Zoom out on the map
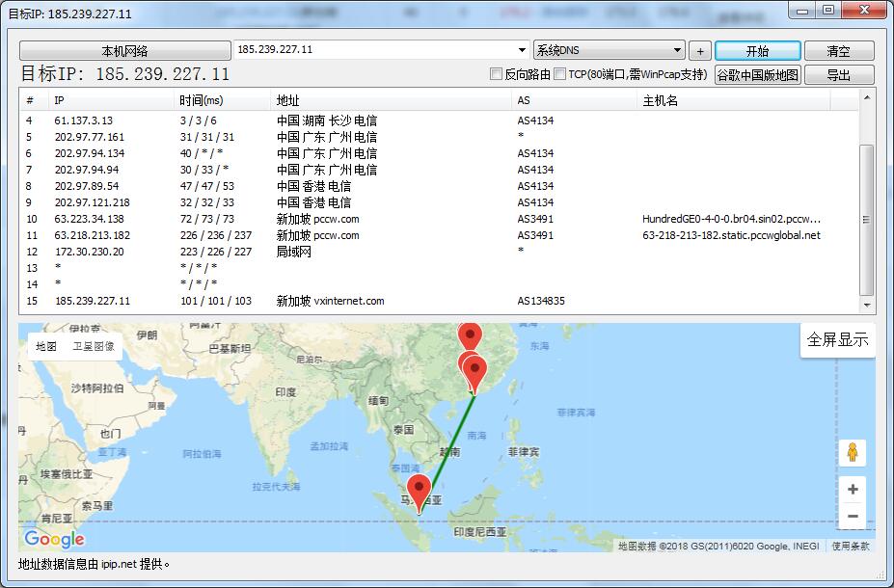894x588 pixels. pos(853,517)
